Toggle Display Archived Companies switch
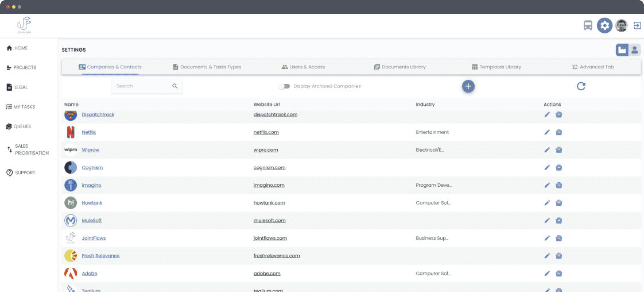Image resolution: width=644 pixels, height=292 pixels. tap(284, 86)
